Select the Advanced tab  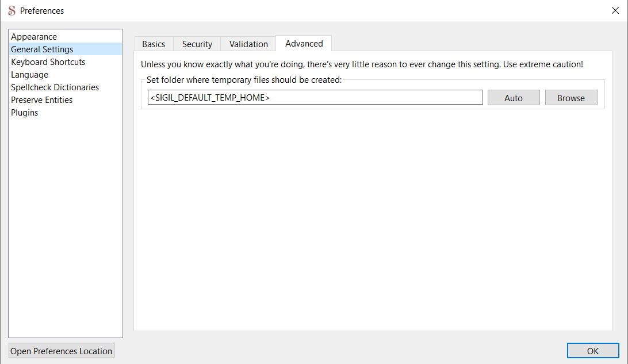coord(304,44)
